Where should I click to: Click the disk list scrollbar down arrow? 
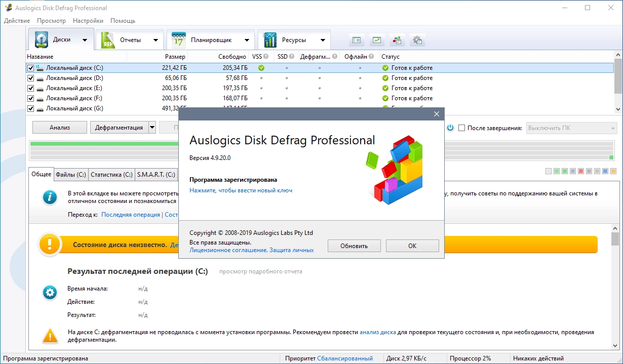pyautogui.click(x=618, y=109)
